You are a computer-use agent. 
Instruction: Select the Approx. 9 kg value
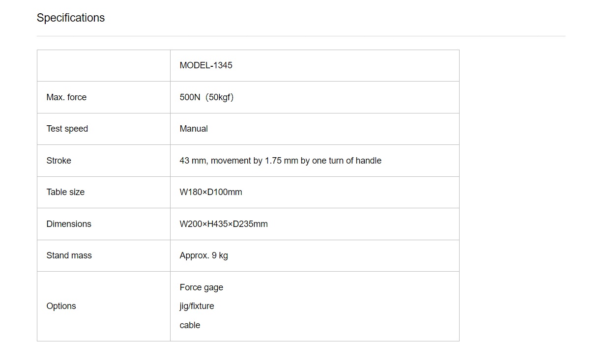(204, 255)
